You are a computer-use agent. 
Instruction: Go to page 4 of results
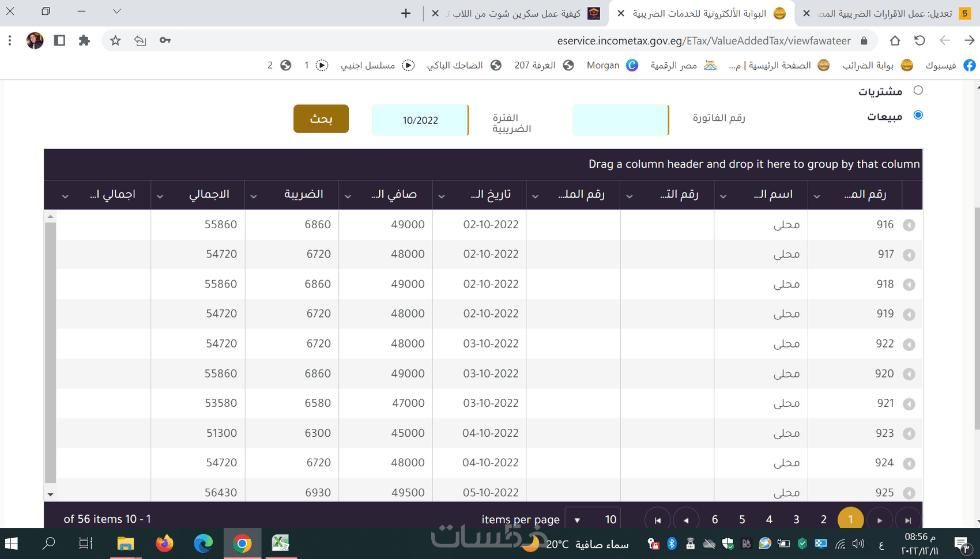[x=769, y=520]
